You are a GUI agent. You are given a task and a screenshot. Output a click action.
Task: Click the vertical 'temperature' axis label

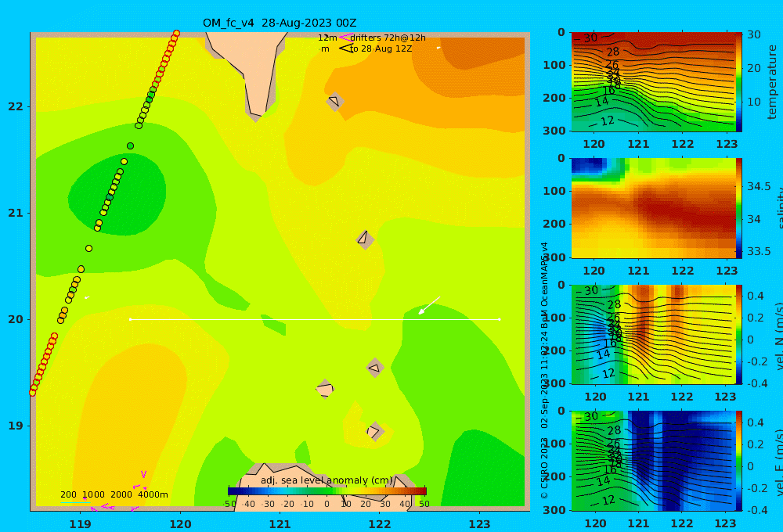pos(772,82)
